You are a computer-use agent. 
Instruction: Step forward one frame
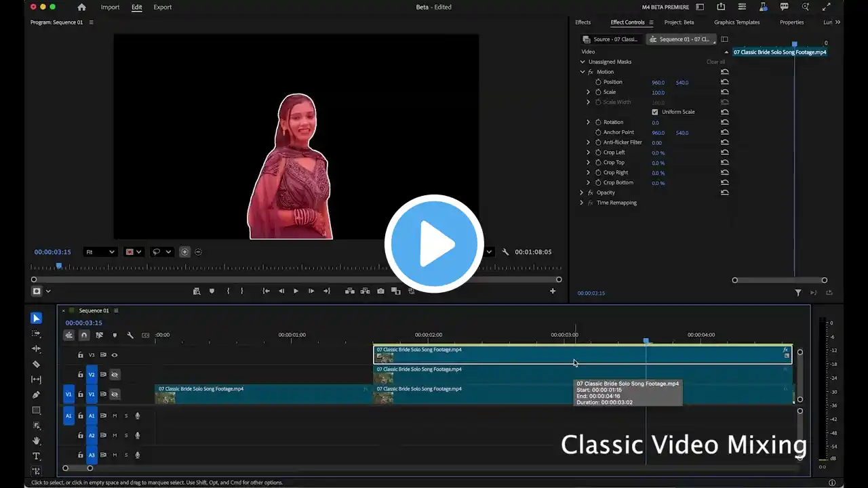(x=311, y=291)
